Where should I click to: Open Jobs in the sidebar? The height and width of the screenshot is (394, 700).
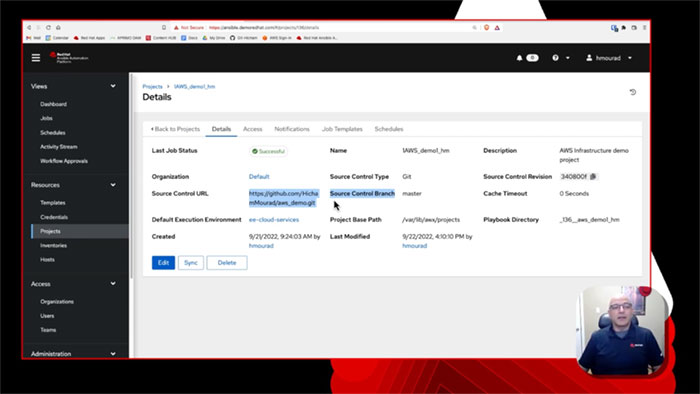[x=46, y=118]
